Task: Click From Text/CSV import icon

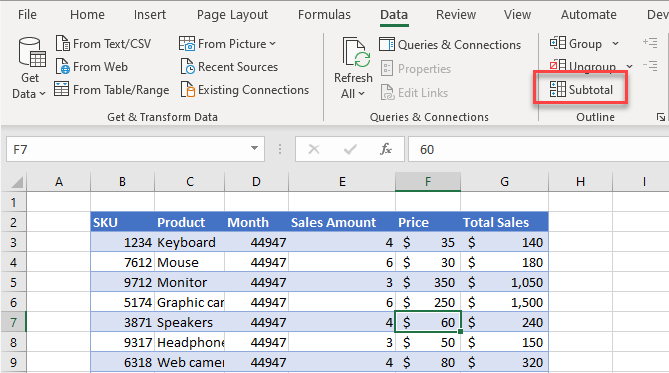Action: [x=63, y=44]
